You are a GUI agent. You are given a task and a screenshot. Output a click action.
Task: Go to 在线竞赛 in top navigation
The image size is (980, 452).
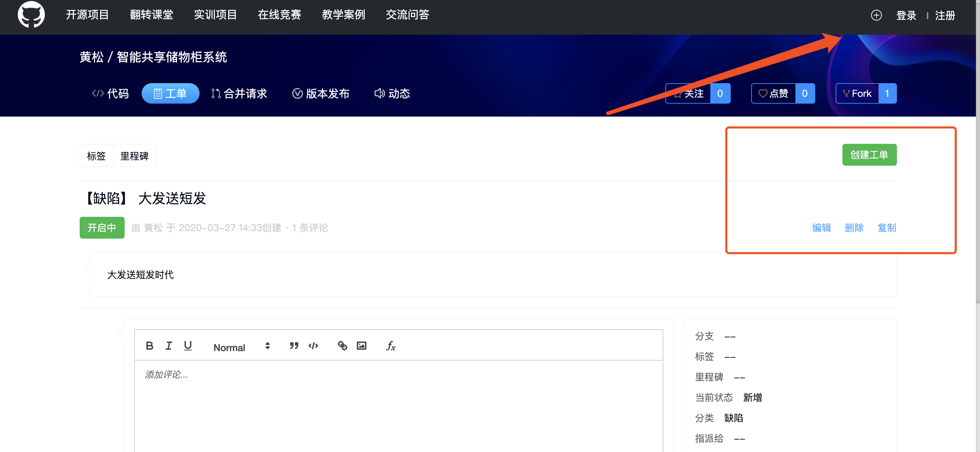[279, 15]
